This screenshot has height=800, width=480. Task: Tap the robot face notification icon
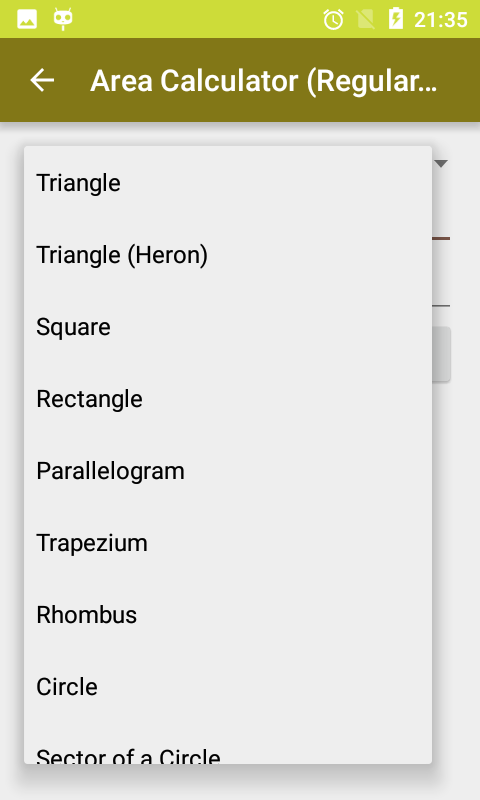pyautogui.click(x=63, y=19)
